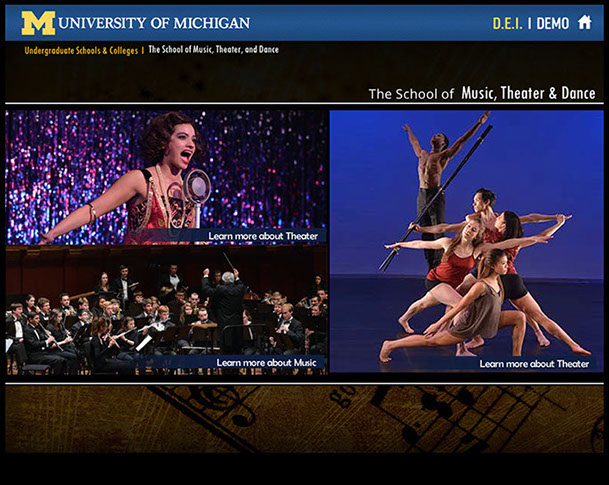This screenshot has height=485, width=609.
Task: Click The School of Music, Theater & Dance title
Action: click(482, 94)
